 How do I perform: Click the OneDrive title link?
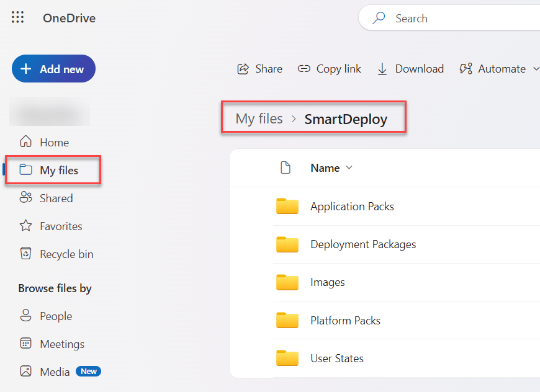[x=70, y=18]
